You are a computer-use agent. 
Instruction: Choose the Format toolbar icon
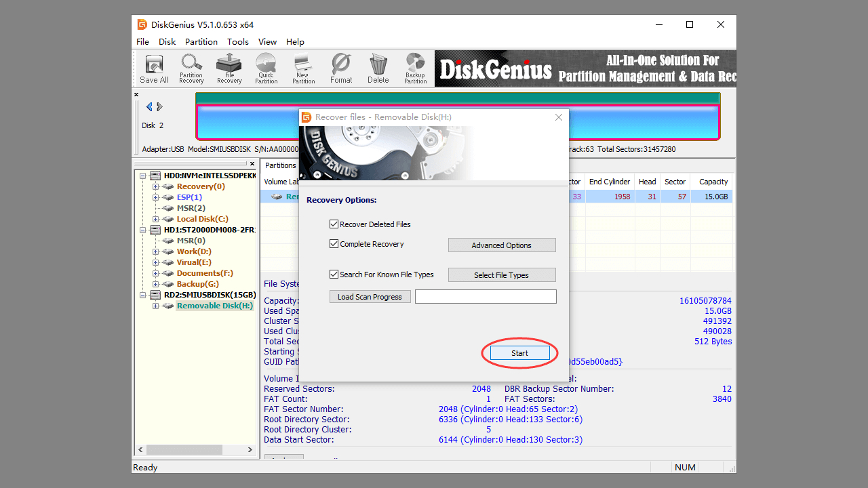click(341, 69)
